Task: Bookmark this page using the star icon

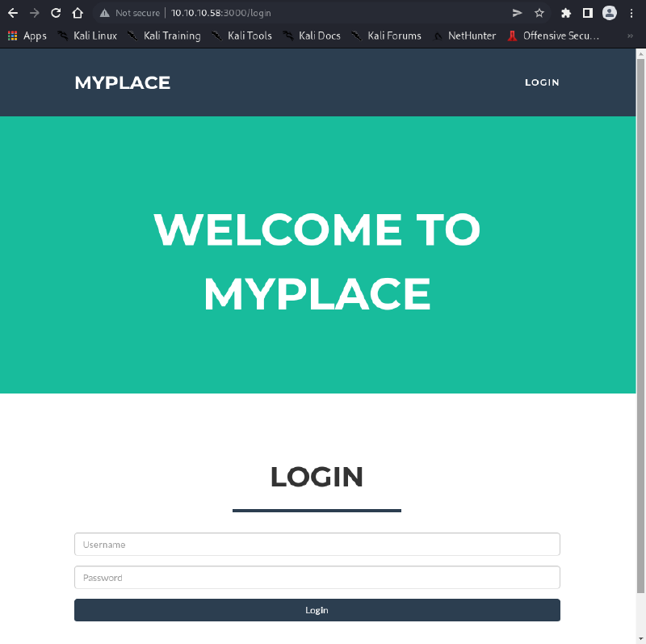Action: pos(538,12)
